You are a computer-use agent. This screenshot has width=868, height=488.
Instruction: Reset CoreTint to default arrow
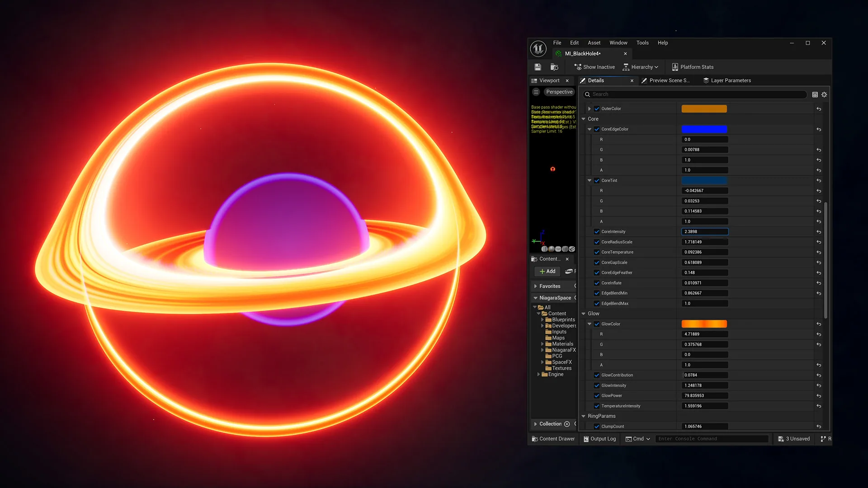tap(819, 181)
